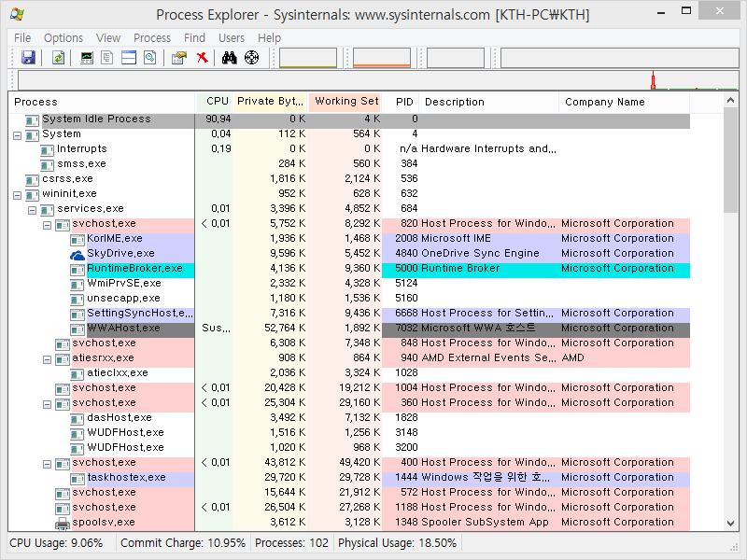Collapse svchost.exe PID 820 node
Viewport: 747px width, 560px height.
click(48, 225)
